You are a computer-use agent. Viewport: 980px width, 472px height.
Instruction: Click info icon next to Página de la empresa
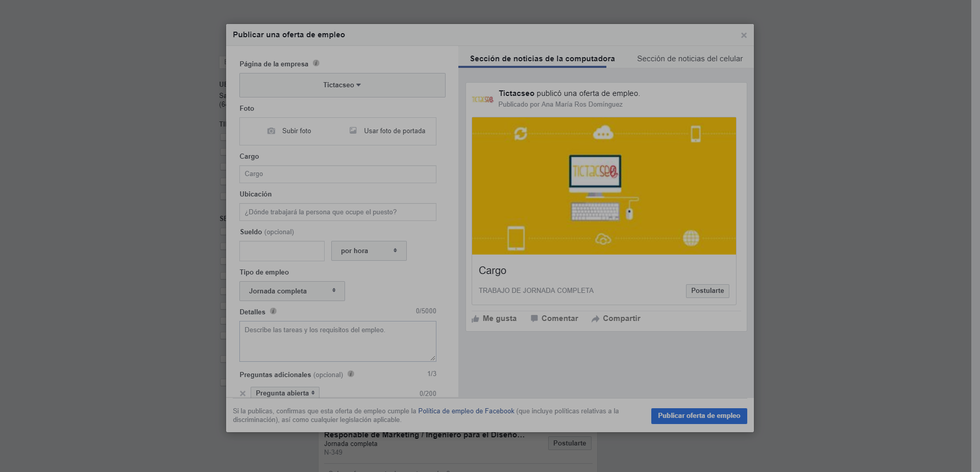pos(316,63)
